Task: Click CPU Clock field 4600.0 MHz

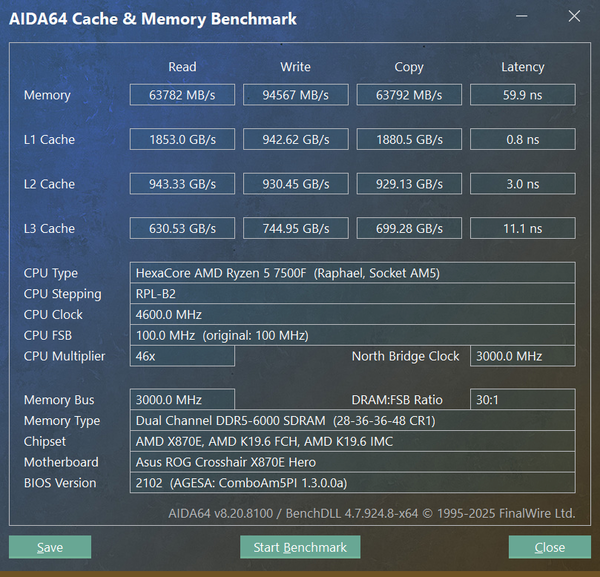Action: (x=352, y=315)
